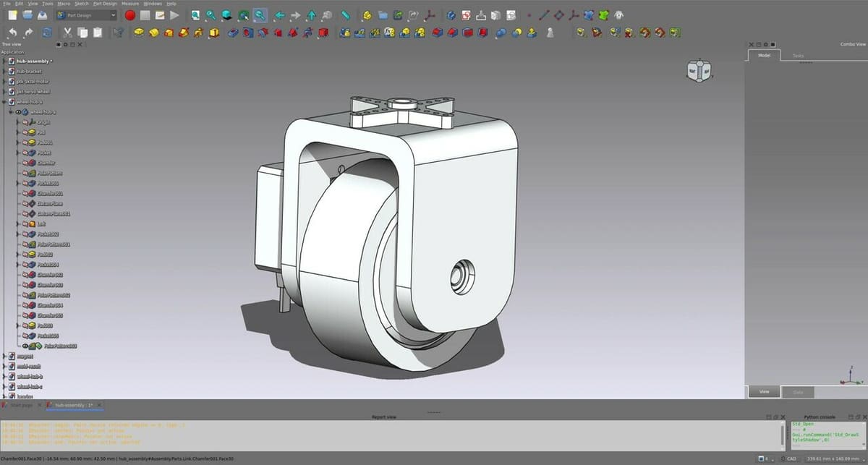This screenshot has width=868, height=465.
Task: Open the Sketch menu
Action: (x=81, y=4)
